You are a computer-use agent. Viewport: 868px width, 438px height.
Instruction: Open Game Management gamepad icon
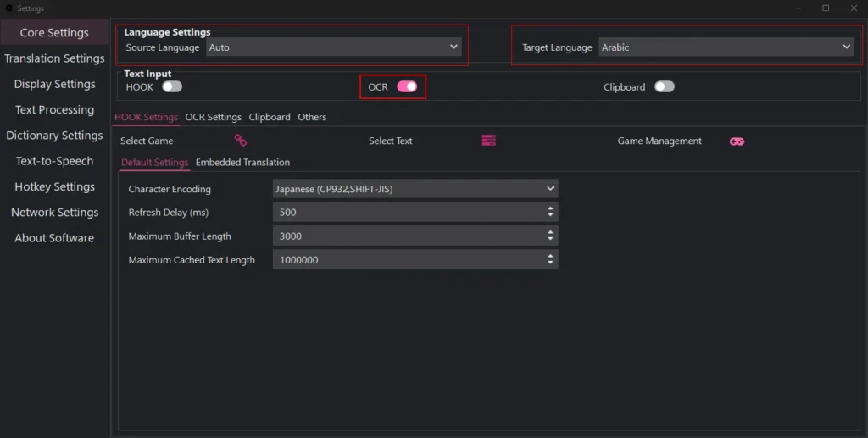737,141
